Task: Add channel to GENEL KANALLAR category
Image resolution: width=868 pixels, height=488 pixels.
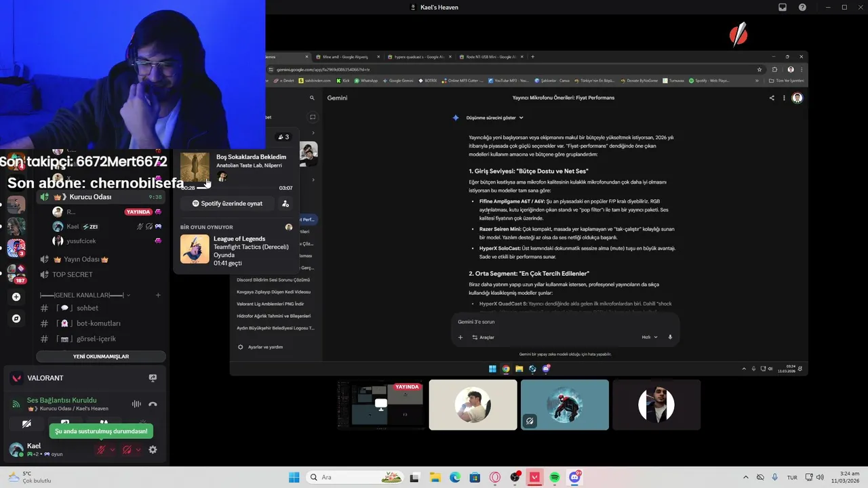Action: click(158, 295)
